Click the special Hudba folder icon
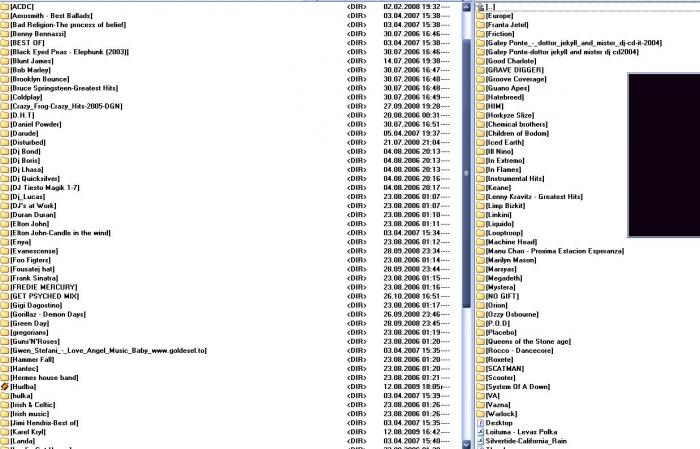 (5, 386)
